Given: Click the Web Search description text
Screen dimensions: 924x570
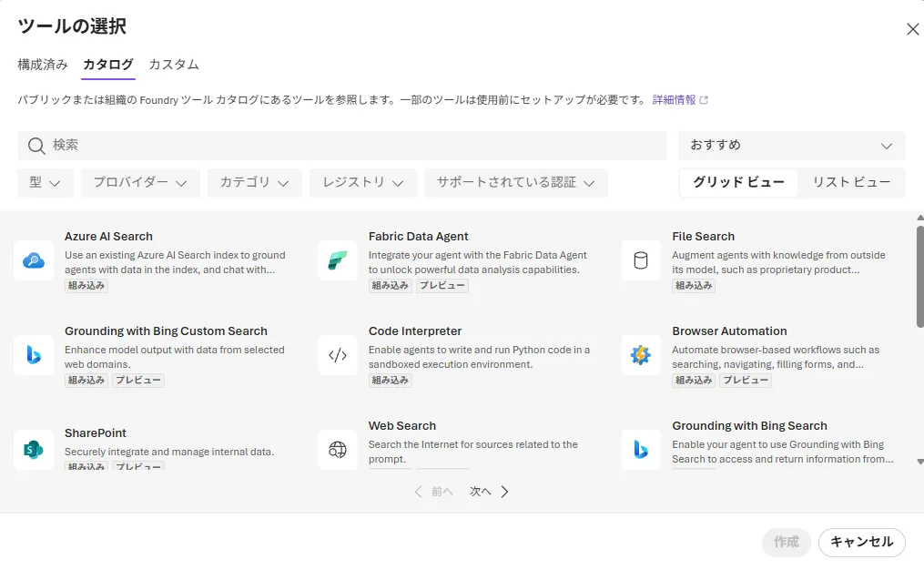Looking at the screenshot, I should pyautogui.click(x=473, y=453).
